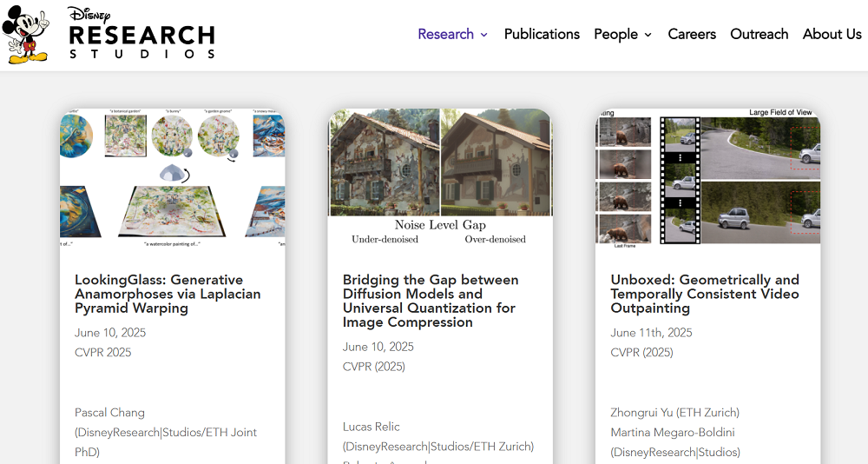Open the Noise Level Gap house thumbnail
The height and width of the screenshot is (464, 868).
440,178
